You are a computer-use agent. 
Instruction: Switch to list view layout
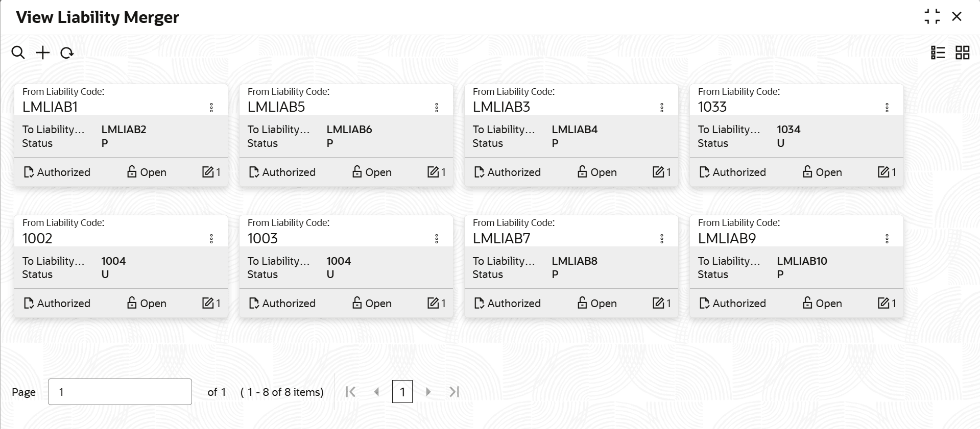coord(938,53)
